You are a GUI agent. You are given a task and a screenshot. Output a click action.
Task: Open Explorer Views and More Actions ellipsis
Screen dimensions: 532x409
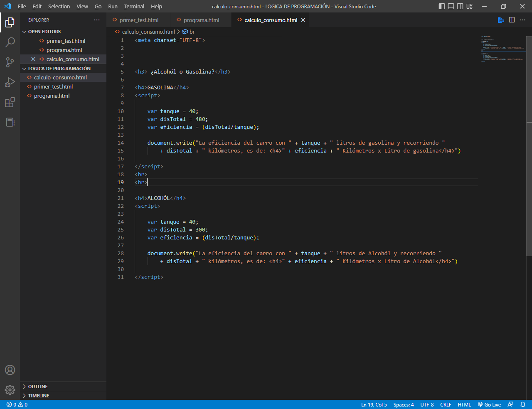tap(97, 20)
